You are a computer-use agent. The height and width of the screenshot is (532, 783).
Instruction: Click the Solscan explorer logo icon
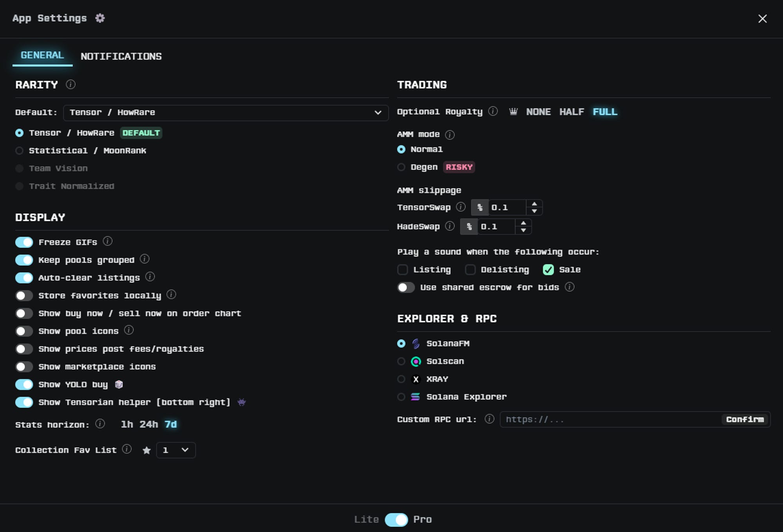416,361
